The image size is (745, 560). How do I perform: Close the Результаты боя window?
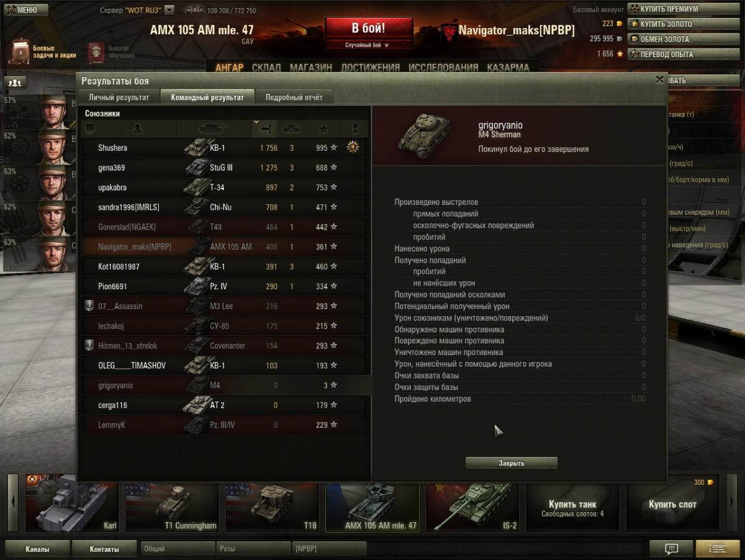click(x=659, y=79)
